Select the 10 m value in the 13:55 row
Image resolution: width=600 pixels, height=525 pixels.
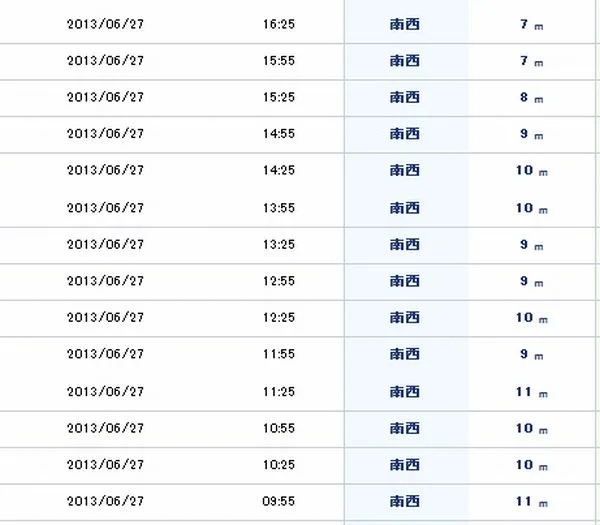point(532,209)
